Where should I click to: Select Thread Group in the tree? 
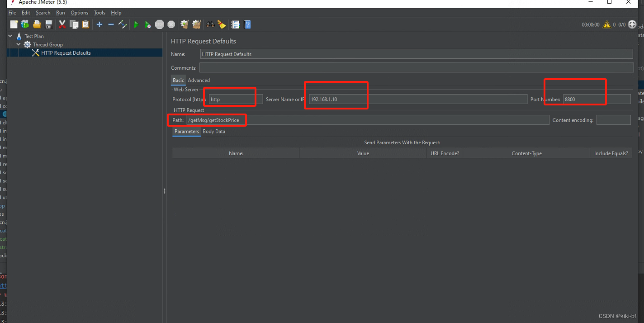pyautogui.click(x=48, y=44)
